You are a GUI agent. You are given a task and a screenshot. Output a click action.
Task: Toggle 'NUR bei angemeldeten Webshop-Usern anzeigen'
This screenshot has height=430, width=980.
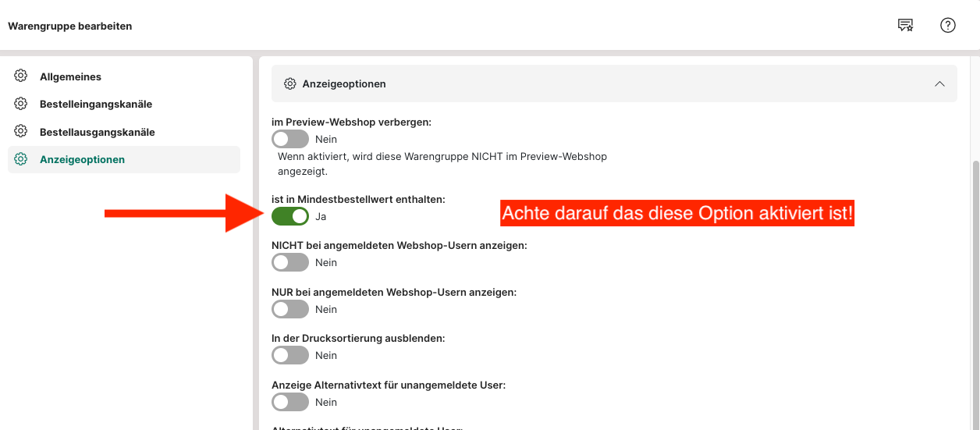click(x=290, y=310)
